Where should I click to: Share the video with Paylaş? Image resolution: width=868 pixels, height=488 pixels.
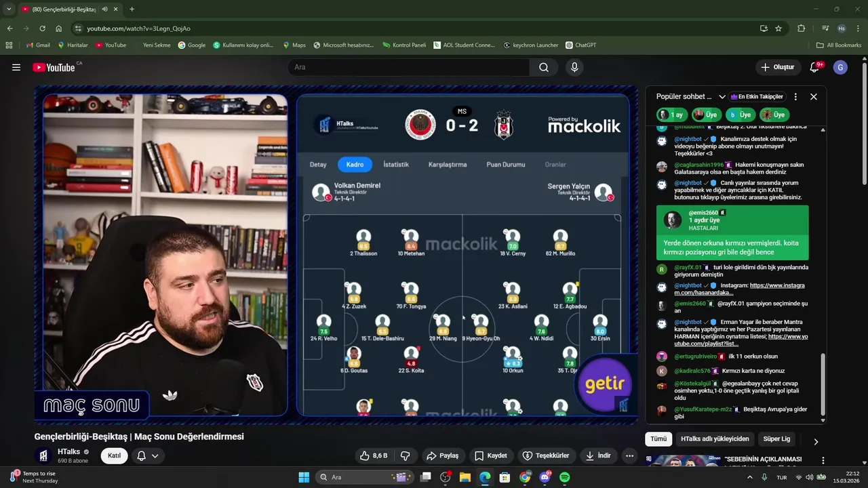click(x=442, y=455)
